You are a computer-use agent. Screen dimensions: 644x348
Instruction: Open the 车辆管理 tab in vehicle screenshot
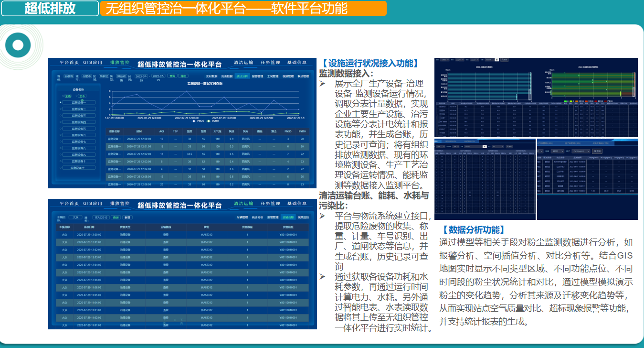pos(243,217)
